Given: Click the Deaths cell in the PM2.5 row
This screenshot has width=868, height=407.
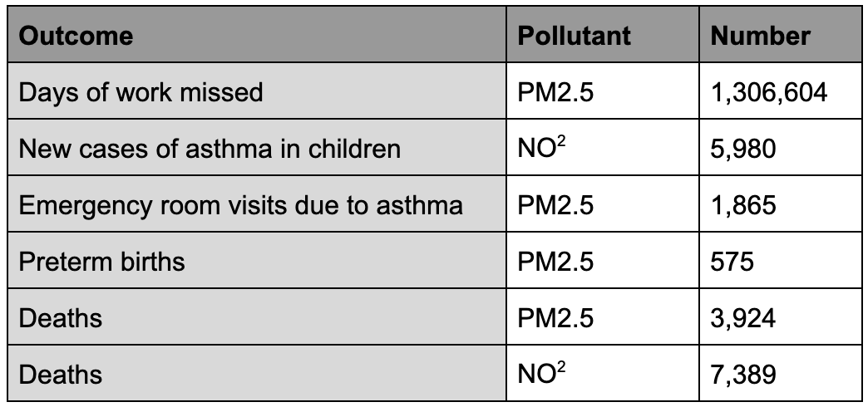Looking at the screenshot, I should (x=60, y=317).
